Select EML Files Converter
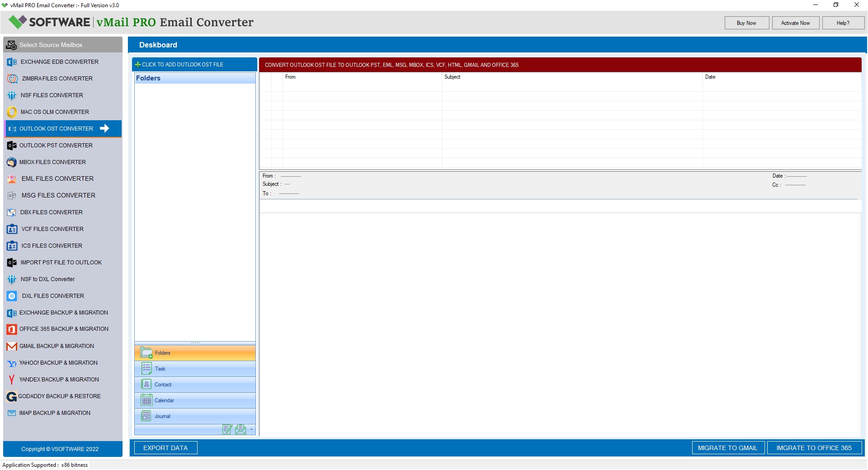868x470 pixels. pyautogui.click(x=63, y=179)
